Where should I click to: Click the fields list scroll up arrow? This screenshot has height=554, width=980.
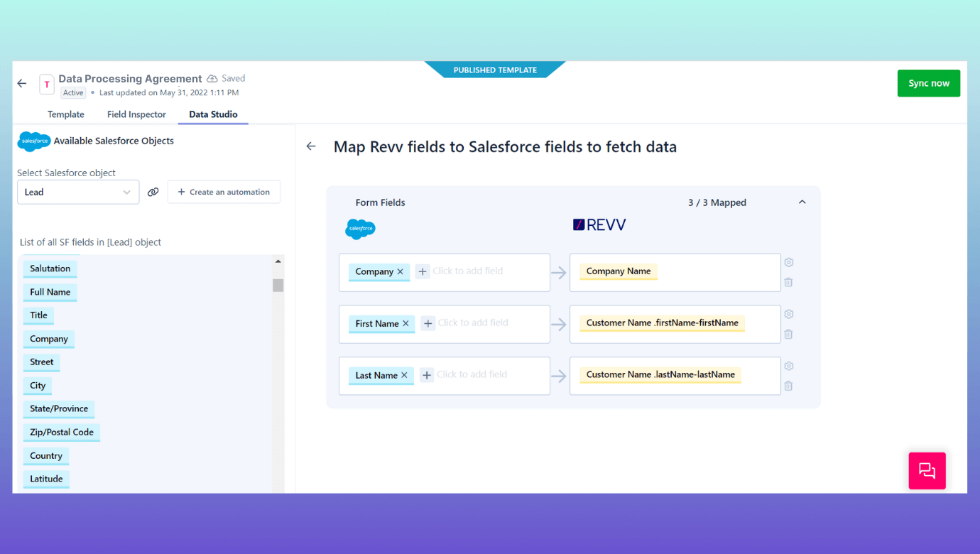pyautogui.click(x=278, y=261)
